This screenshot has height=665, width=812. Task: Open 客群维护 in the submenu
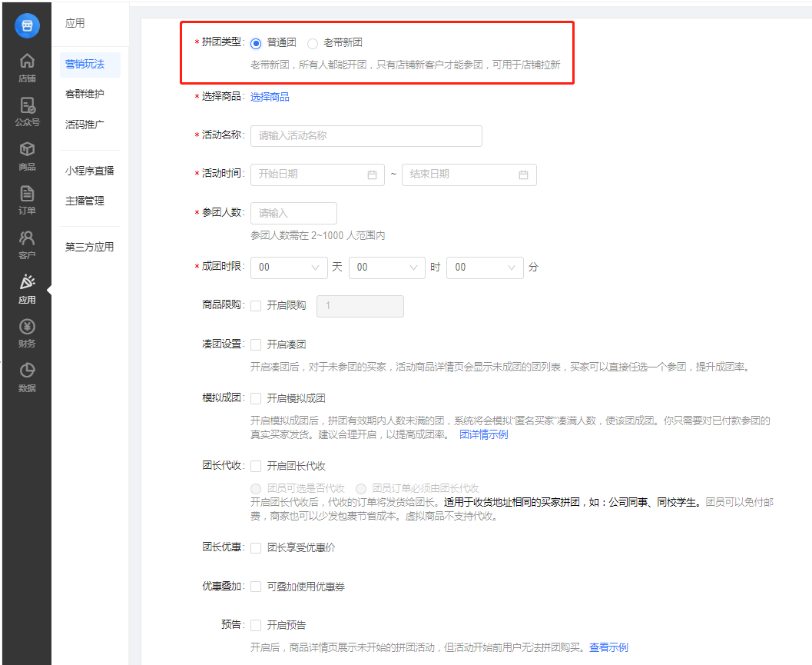click(85, 94)
